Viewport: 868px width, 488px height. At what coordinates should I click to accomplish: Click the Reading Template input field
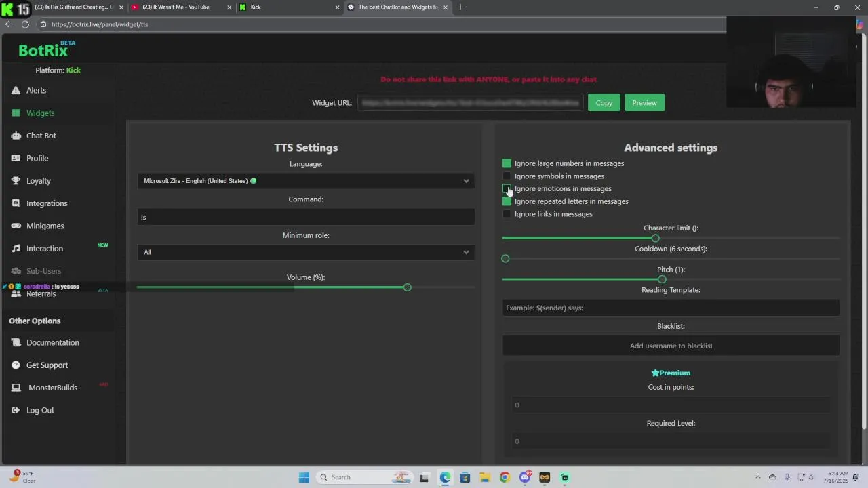click(x=671, y=308)
